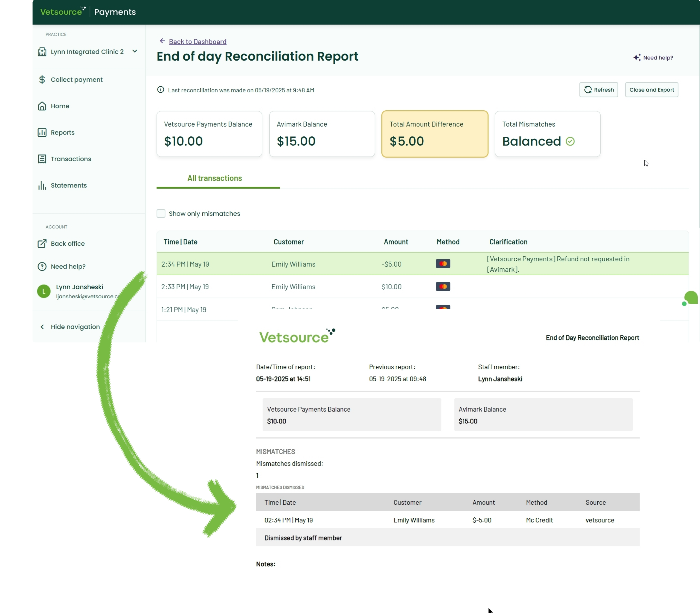This screenshot has height=613, width=700.
Task: Click the Clarification column header
Action: click(x=508, y=242)
